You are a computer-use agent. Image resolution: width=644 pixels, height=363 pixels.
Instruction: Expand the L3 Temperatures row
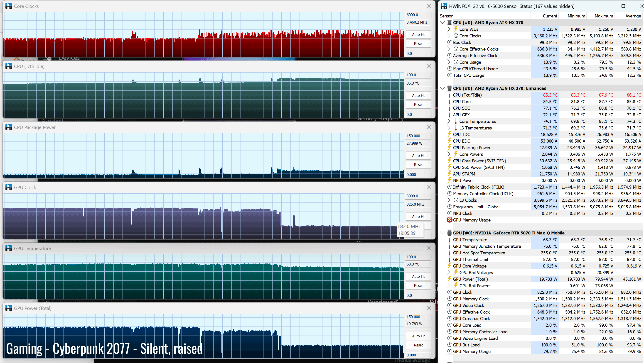click(449, 128)
